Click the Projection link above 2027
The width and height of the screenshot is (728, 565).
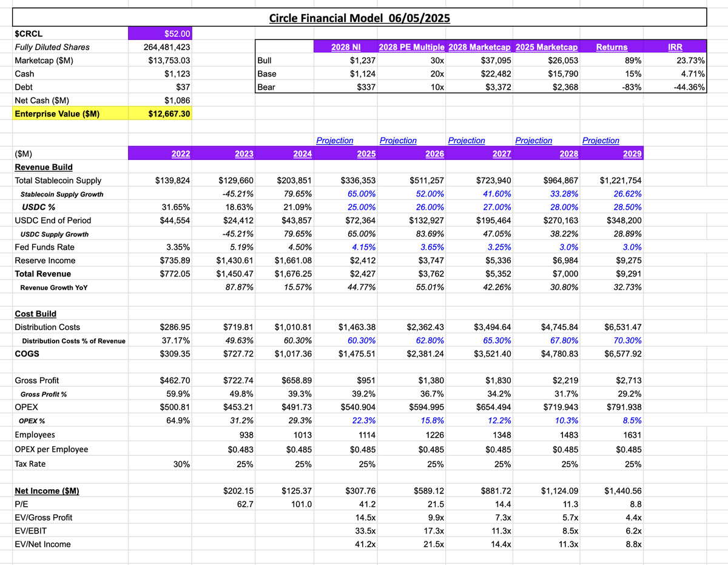pyautogui.click(x=467, y=141)
